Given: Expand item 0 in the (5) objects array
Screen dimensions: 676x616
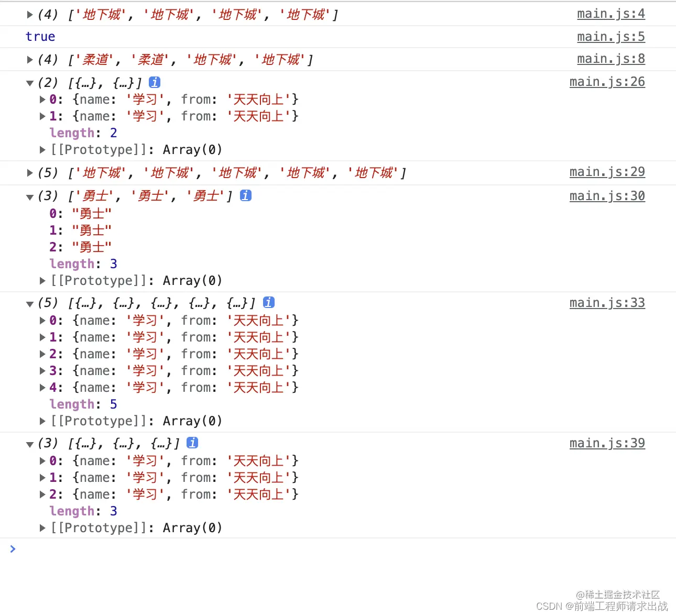Looking at the screenshot, I should point(42,321).
